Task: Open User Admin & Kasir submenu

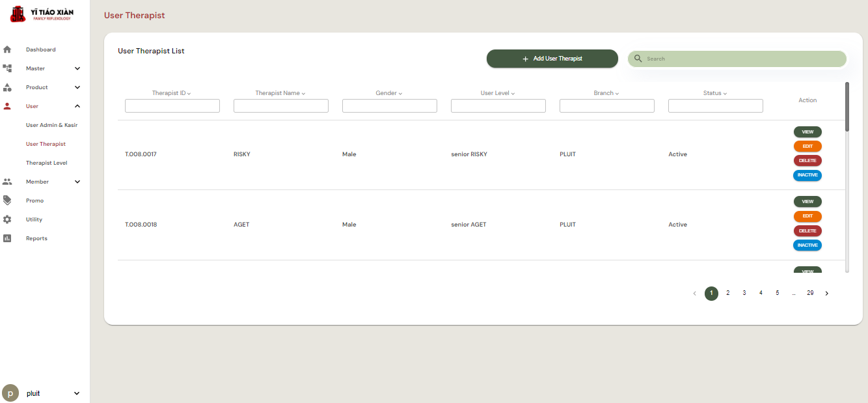Action: (x=51, y=125)
